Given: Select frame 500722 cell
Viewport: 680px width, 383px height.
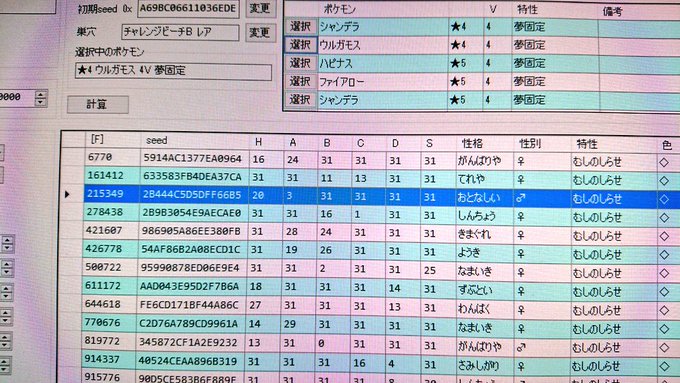Looking at the screenshot, I should (110, 267).
